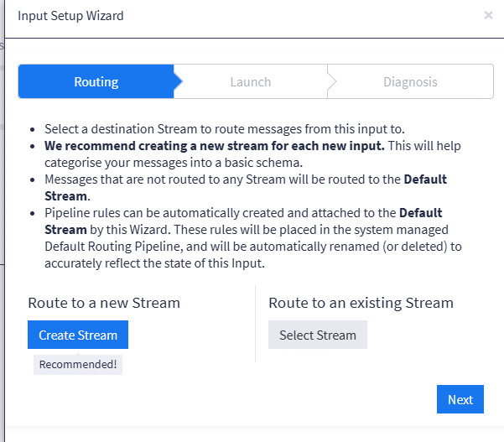Open the Diagnosis step tab
The height and width of the screenshot is (442, 504).
(410, 82)
